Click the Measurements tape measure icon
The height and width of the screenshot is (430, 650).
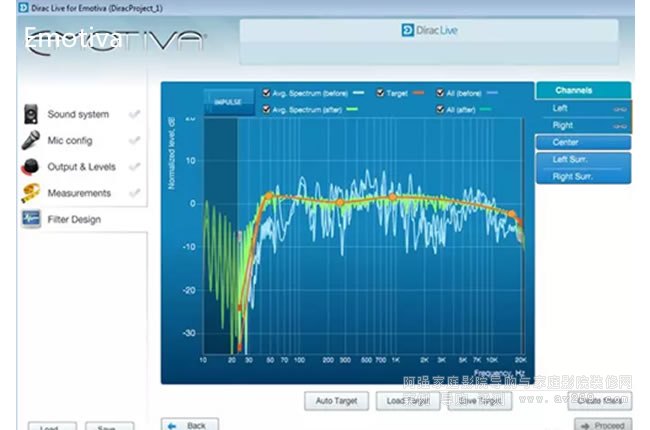(x=29, y=193)
